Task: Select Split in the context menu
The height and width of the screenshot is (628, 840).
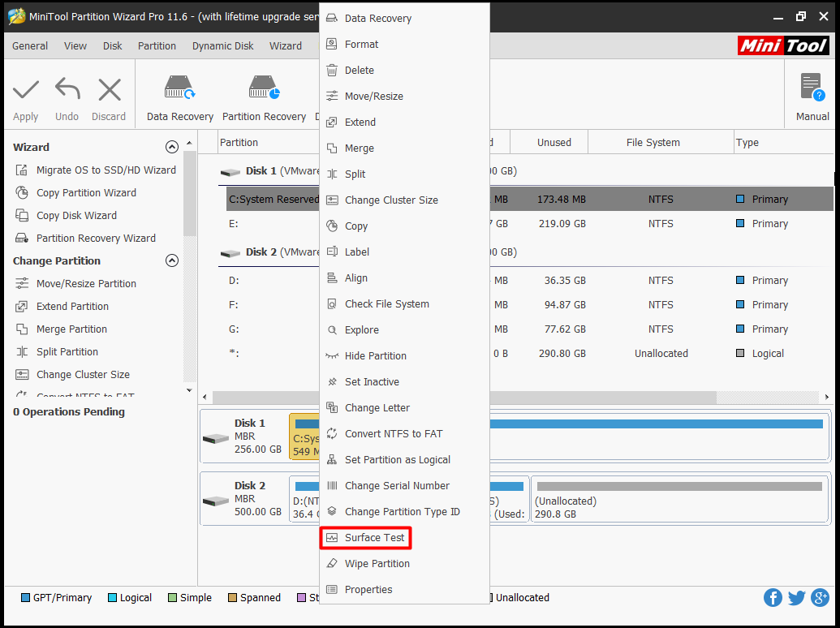Action: (x=404, y=174)
